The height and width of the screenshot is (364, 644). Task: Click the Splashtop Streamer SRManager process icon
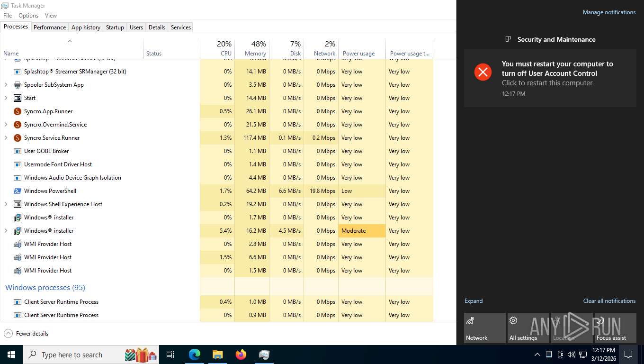18,72
